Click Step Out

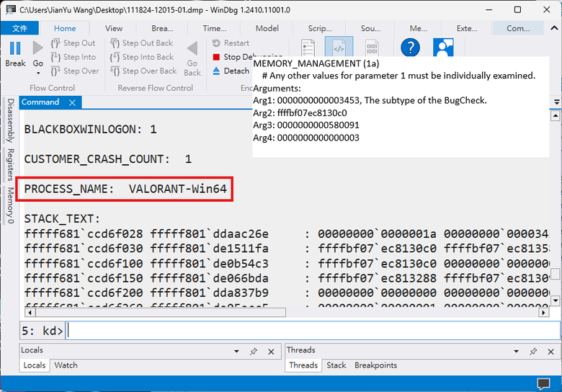coord(73,43)
